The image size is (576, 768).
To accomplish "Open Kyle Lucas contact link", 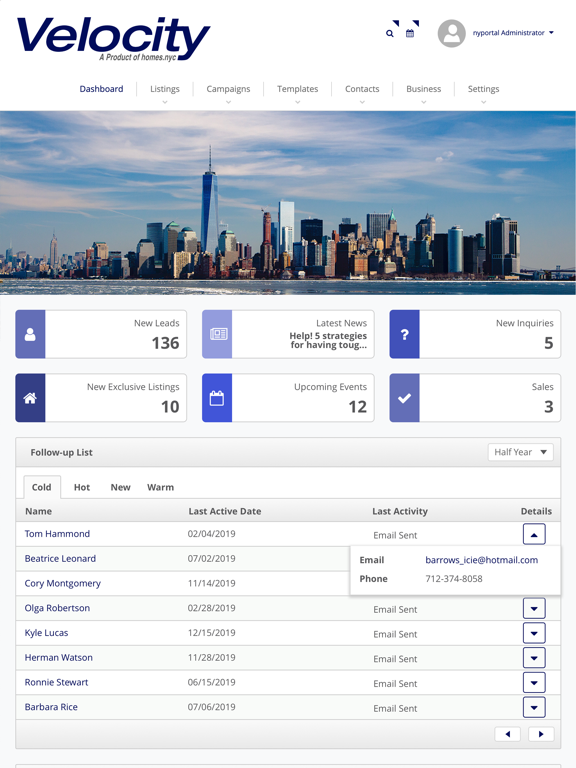I will 47,633.
